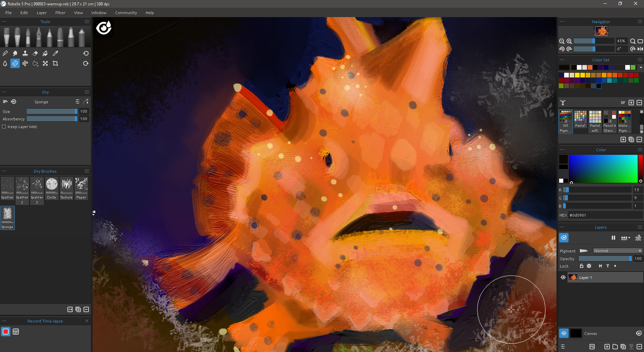Rotate canvas counterclockwise in Navigator
Viewport: 644px width, 352px height.
click(562, 49)
